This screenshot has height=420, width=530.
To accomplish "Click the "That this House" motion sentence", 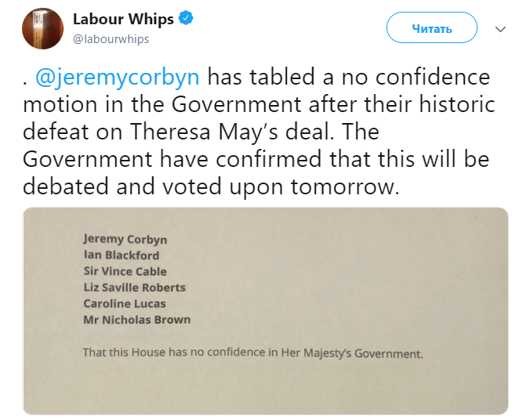I will (x=252, y=353).
